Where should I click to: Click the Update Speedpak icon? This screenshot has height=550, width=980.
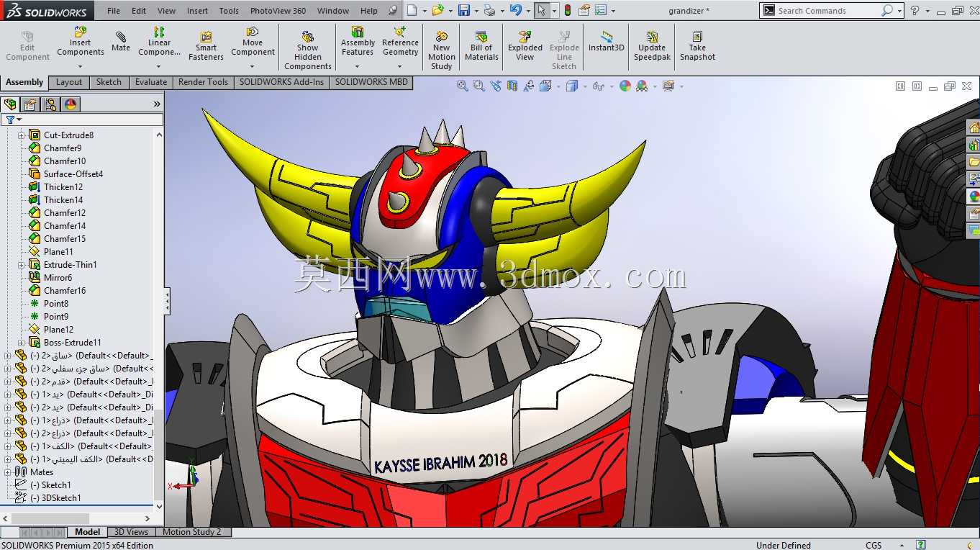pyautogui.click(x=652, y=45)
